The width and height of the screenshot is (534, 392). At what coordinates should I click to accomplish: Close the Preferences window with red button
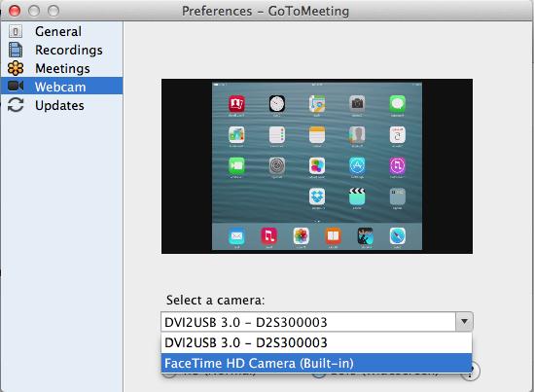click(15, 11)
